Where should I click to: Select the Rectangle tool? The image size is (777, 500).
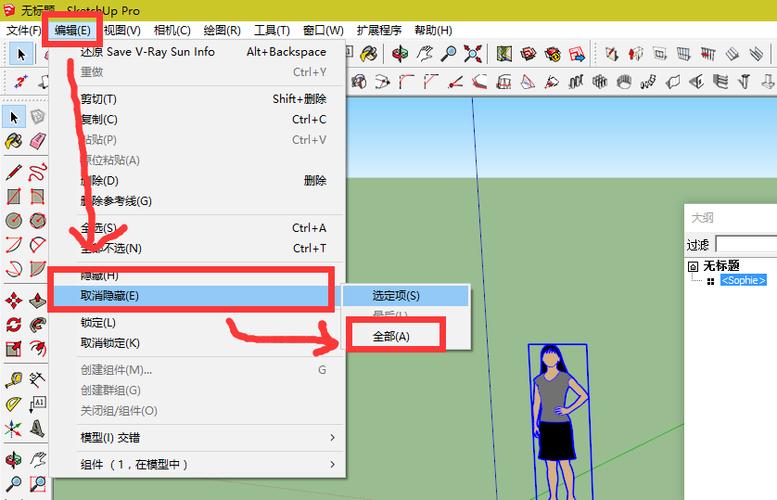[x=13, y=196]
